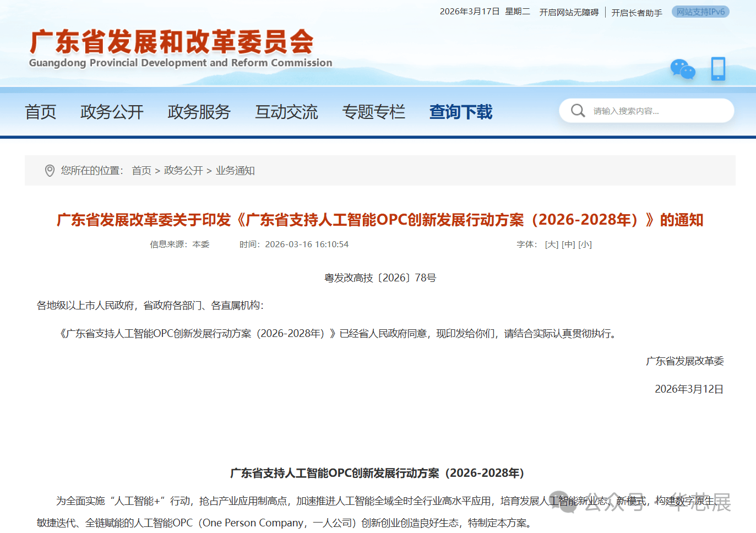Expand the 政务服务 menu
This screenshot has height=533, width=756.
199,112
